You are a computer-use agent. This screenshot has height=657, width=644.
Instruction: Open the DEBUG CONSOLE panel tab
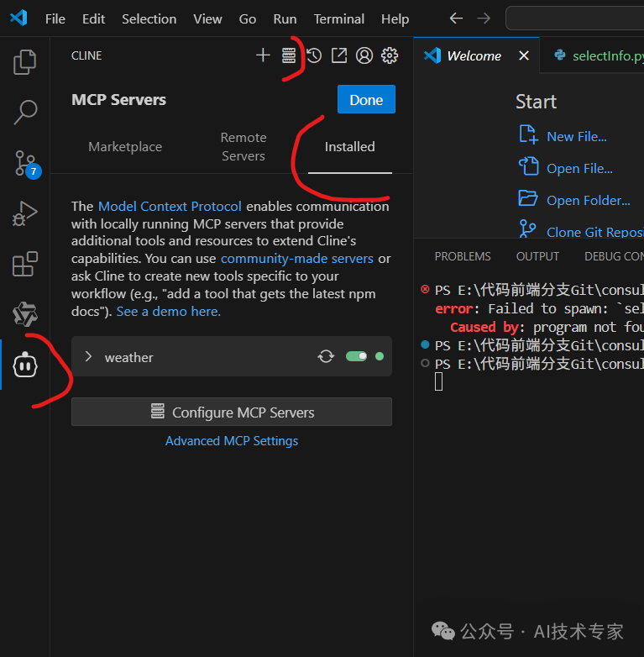point(614,256)
